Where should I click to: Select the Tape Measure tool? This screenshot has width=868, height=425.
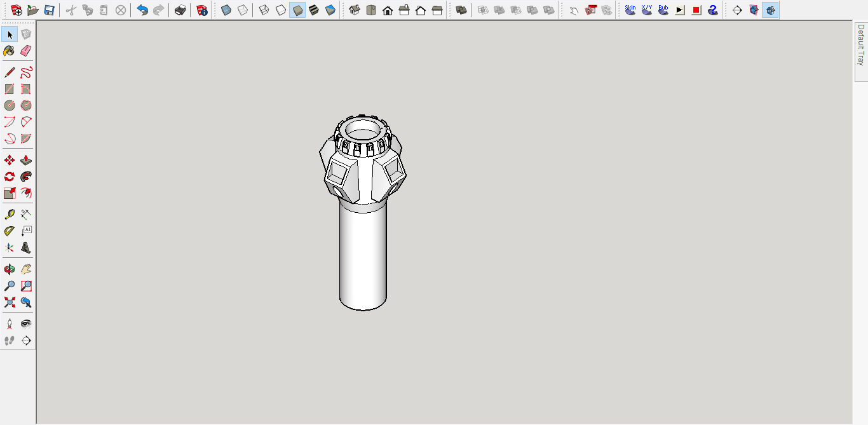coord(10,215)
